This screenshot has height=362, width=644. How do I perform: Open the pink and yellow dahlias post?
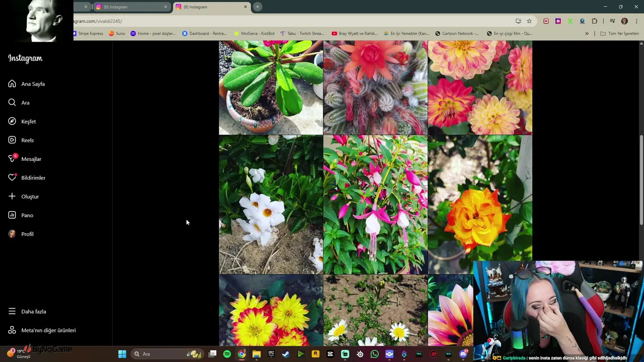pos(480,87)
